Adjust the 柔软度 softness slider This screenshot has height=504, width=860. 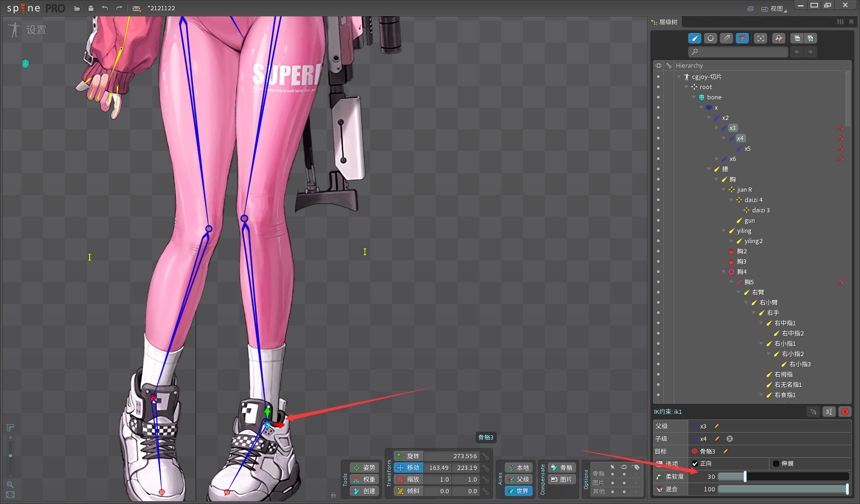click(783, 476)
